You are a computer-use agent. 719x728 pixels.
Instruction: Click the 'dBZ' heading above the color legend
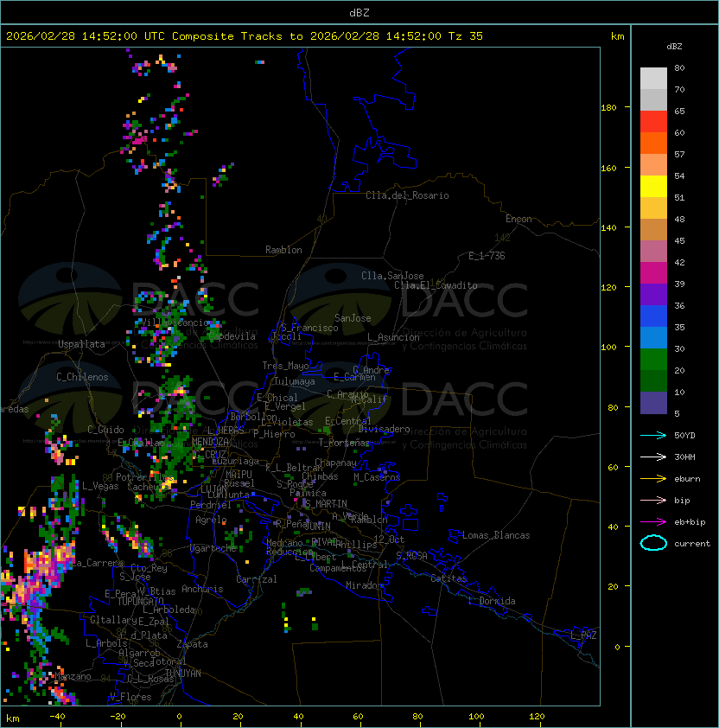(x=674, y=47)
